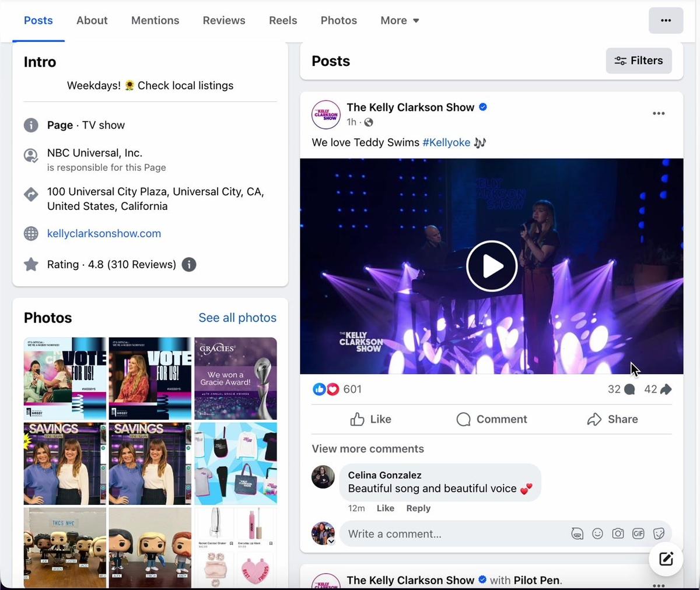Attach a photo to the comment
This screenshot has height=590, width=700.
pyautogui.click(x=618, y=533)
